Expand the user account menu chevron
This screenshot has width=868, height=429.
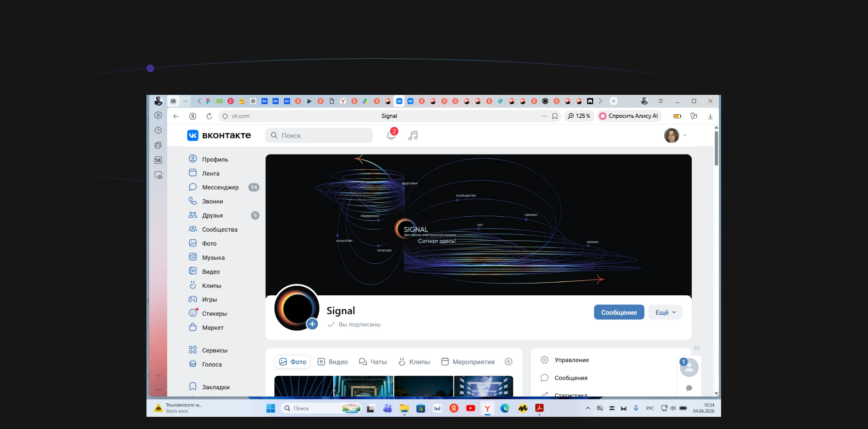point(685,135)
